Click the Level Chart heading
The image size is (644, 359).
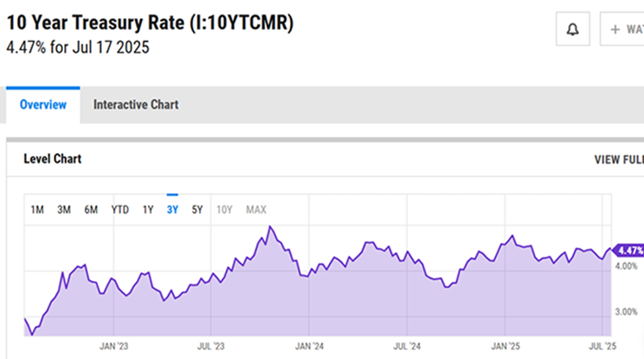pyautogui.click(x=52, y=159)
